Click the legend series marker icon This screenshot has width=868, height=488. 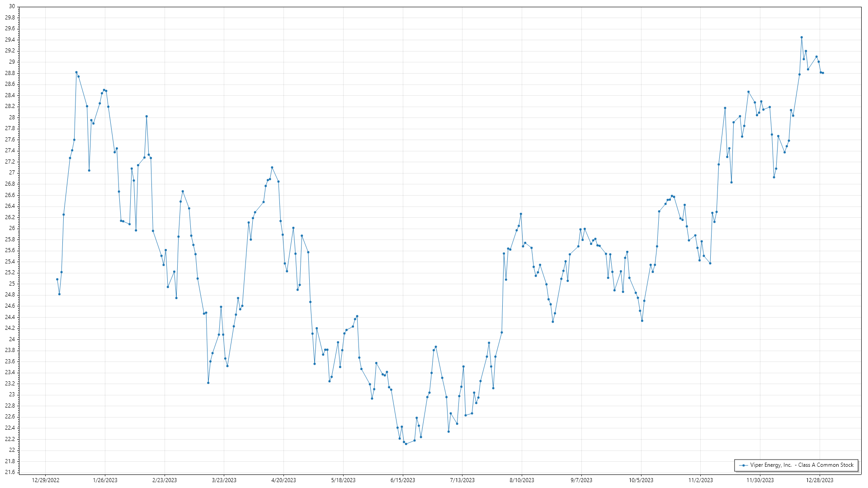coord(743,465)
